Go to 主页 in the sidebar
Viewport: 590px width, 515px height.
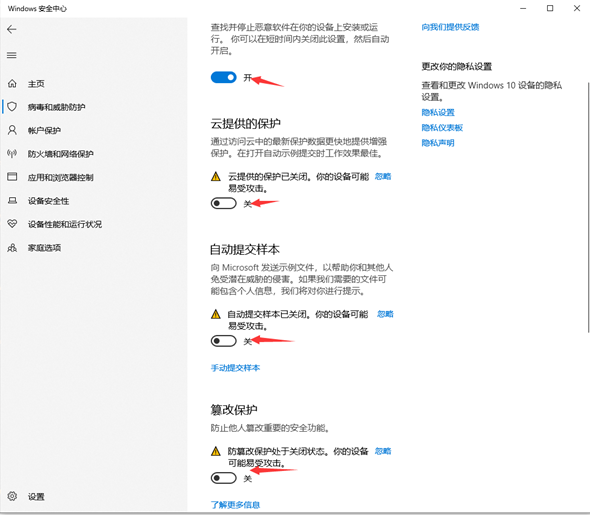36,84
